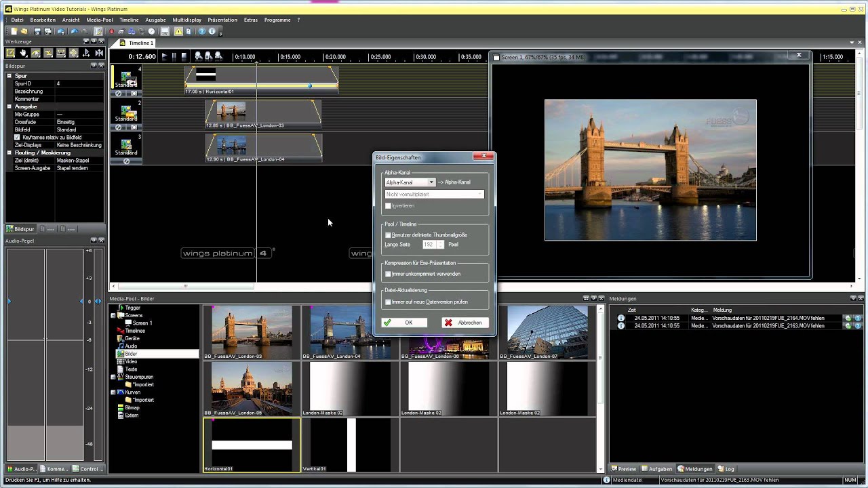Click the record button in the main toolbar
Screen dimensions: 868x488
pyautogui.click(x=111, y=31)
